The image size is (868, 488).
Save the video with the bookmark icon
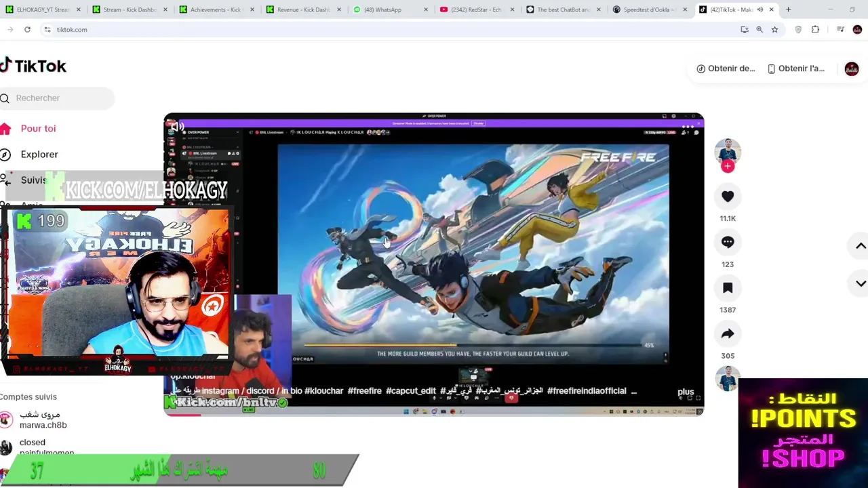tap(728, 288)
